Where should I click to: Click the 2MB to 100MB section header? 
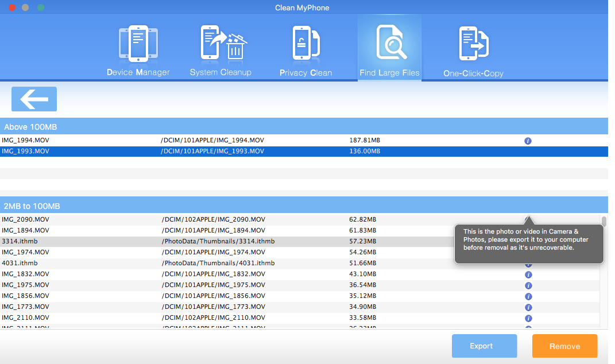click(304, 205)
